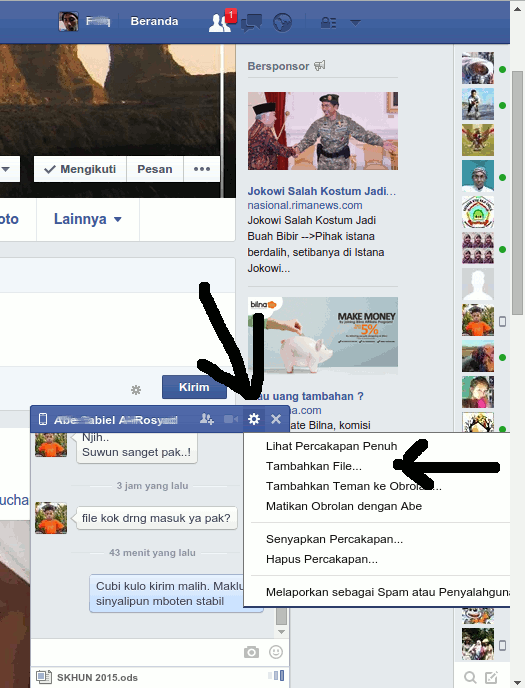
Task: Open sidebar contact with eagle emblem avatar
Action: (478, 140)
